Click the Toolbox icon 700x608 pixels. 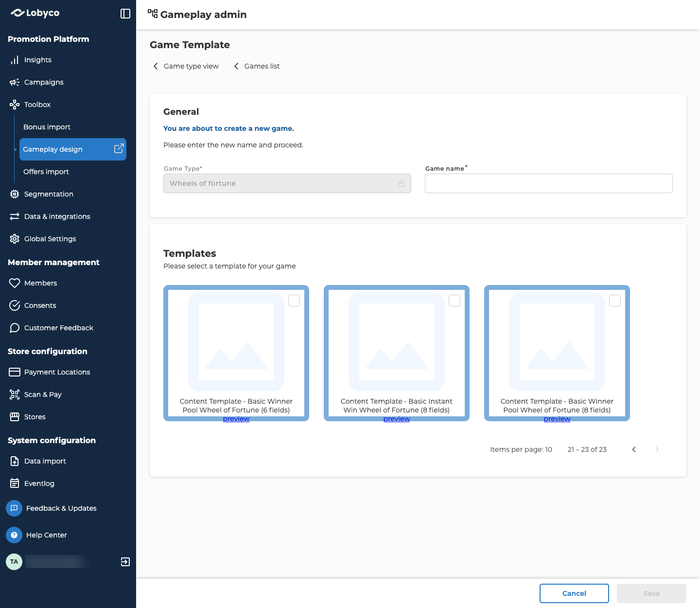pyautogui.click(x=15, y=105)
